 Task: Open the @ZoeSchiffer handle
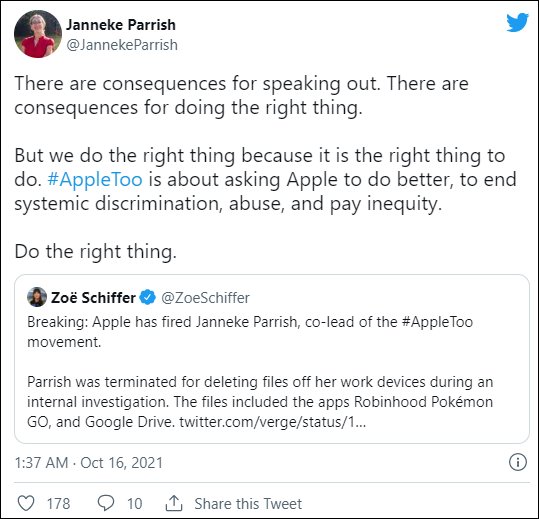[x=205, y=298]
